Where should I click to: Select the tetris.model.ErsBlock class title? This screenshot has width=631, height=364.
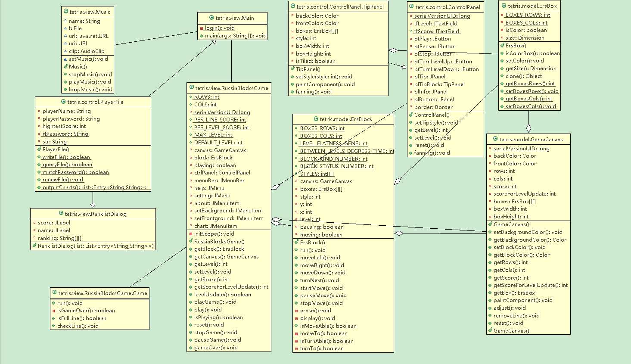click(x=346, y=119)
